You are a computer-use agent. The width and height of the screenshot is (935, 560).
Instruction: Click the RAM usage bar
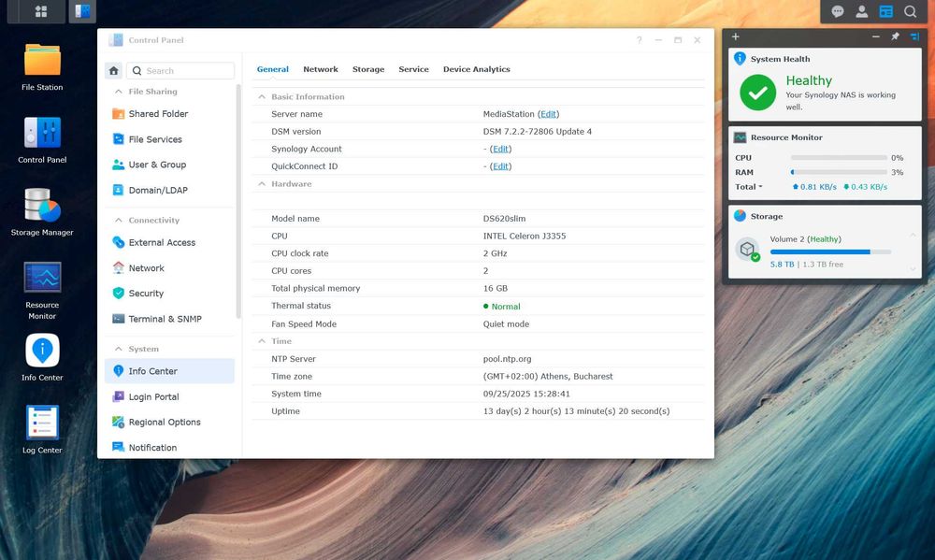pyautogui.click(x=839, y=172)
